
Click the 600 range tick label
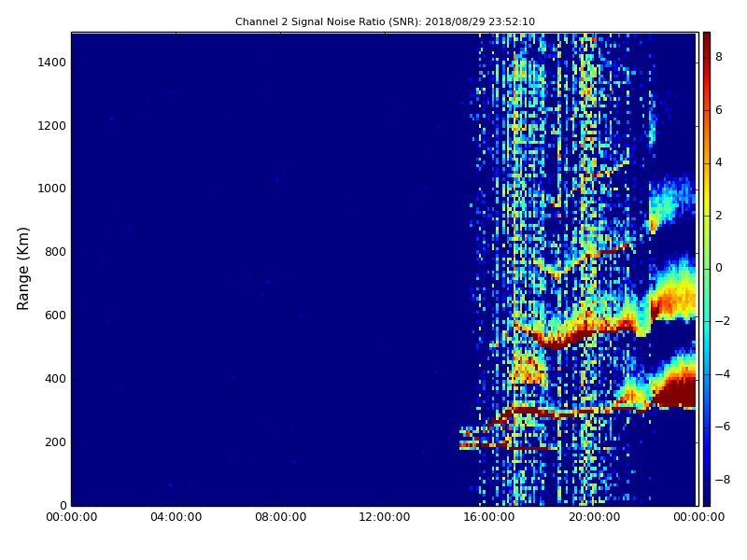click(x=55, y=315)
